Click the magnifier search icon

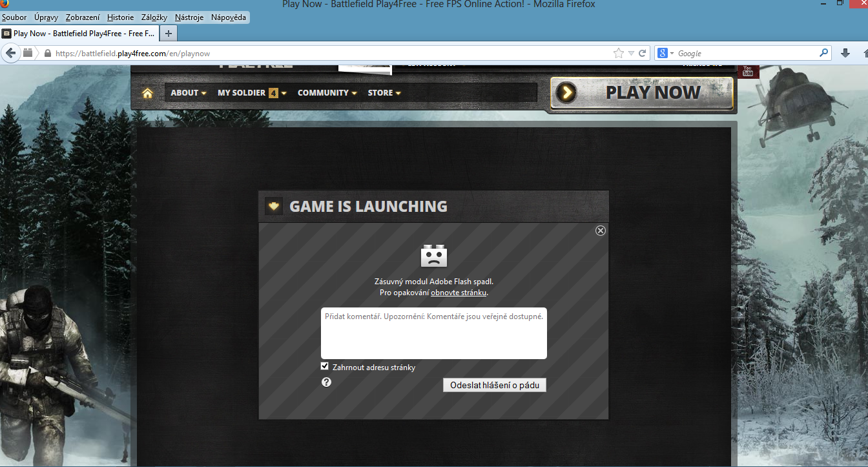point(824,53)
